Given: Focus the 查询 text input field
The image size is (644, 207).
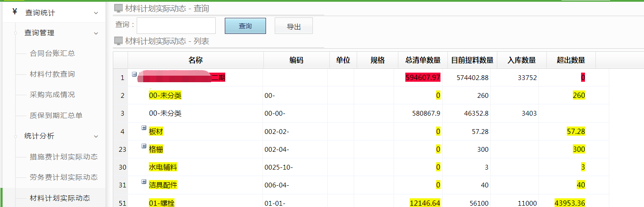Looking at the screenshot, I should 176,26.
